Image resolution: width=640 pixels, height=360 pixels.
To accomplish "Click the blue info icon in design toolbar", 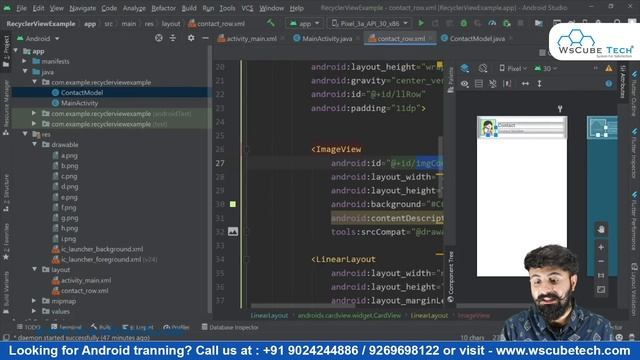I will tap(609, 83).
